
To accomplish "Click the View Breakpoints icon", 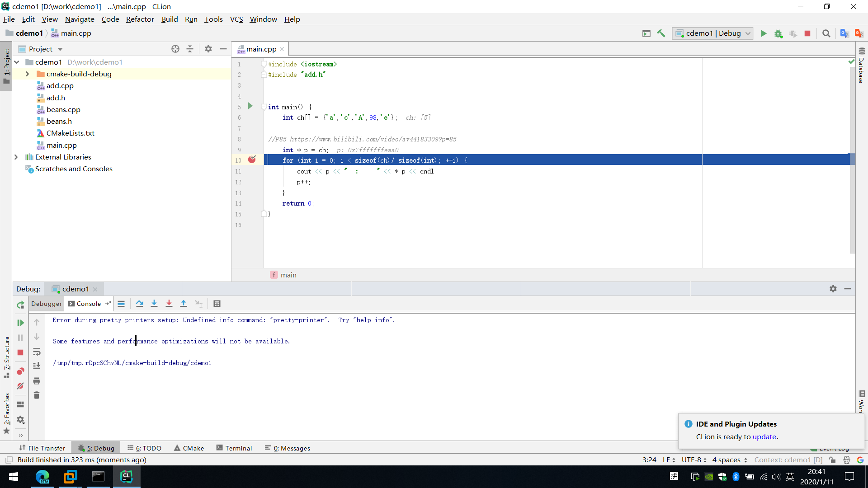I will pos(20,371).
